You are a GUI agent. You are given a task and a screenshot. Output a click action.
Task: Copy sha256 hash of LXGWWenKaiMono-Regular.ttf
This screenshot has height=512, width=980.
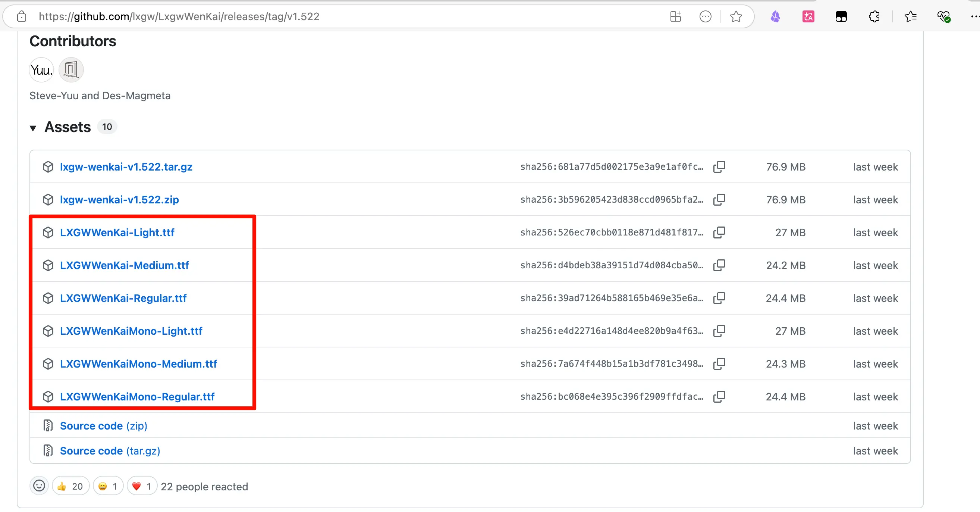pos(719,396)
